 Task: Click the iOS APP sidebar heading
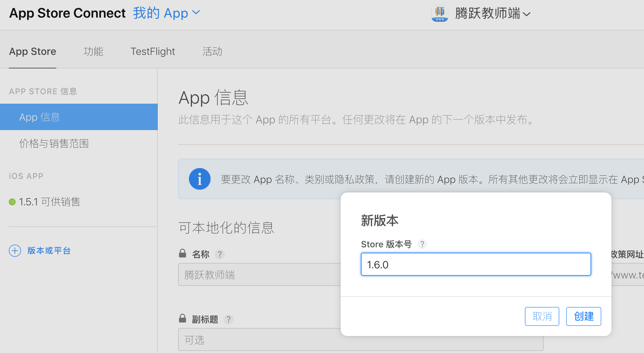click(x=26, y=176)
